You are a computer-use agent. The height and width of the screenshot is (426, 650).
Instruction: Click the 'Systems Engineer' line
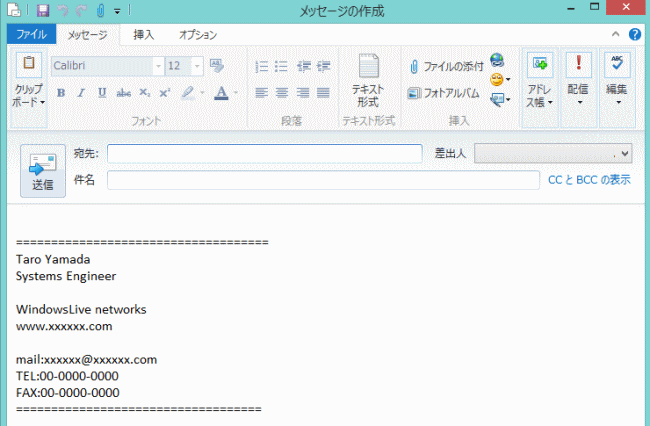click(x=66, y=276)
